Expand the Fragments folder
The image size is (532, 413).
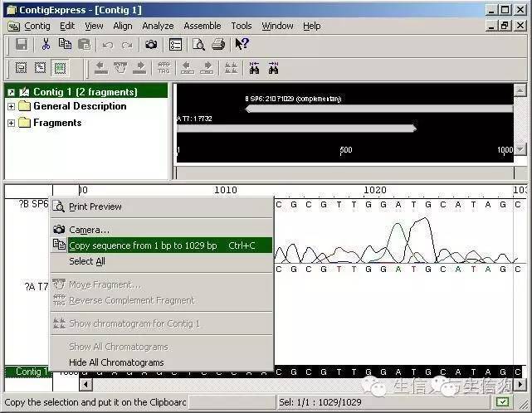point(11,124)
